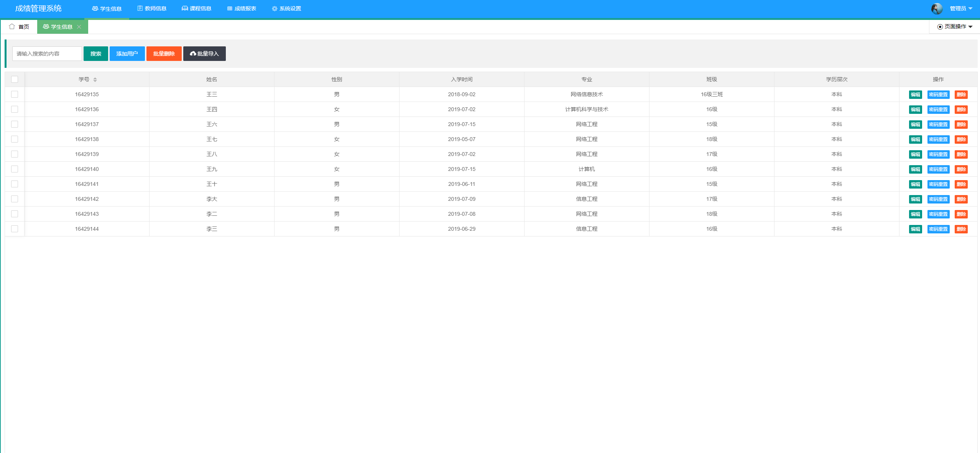Close the 学生信息 tab with X icon

pos(79,27)
